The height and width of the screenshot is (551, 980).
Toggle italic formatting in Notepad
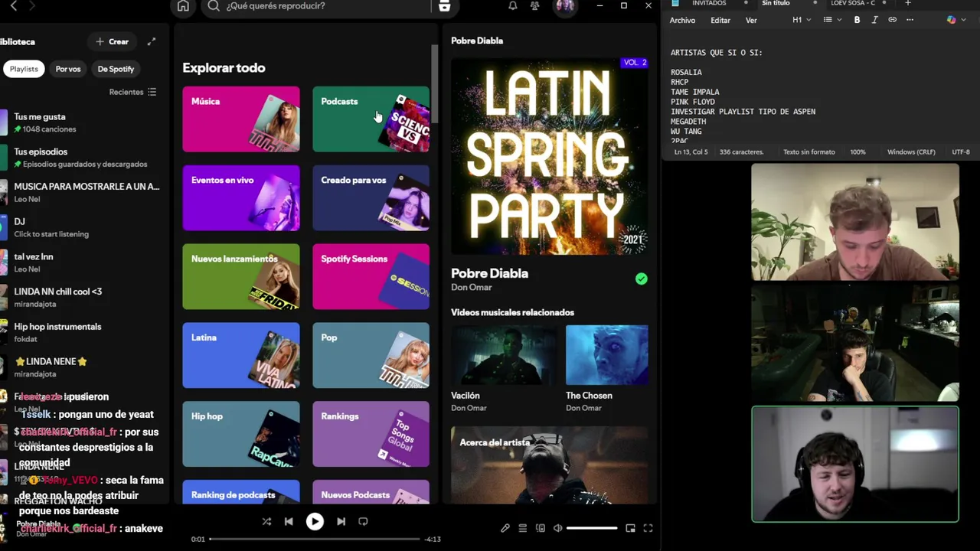click(874, 20)
